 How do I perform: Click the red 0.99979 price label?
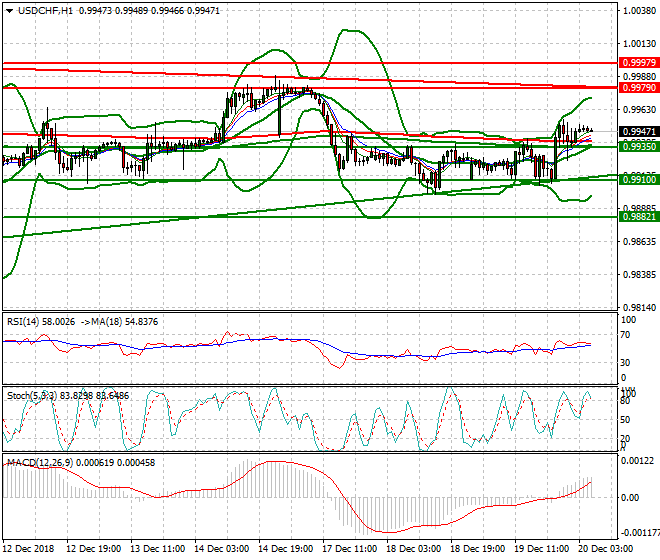pyautogui.click(x=639, y=63)
